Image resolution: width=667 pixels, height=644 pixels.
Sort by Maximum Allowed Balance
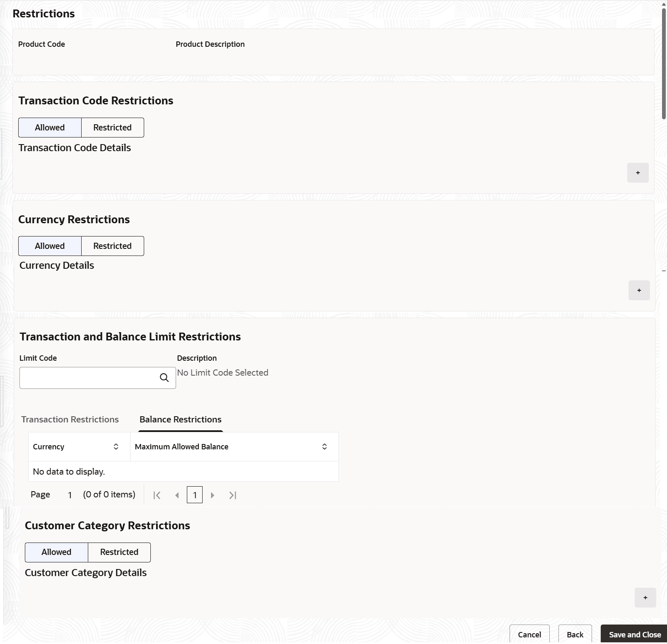click(x=324, y=446)
